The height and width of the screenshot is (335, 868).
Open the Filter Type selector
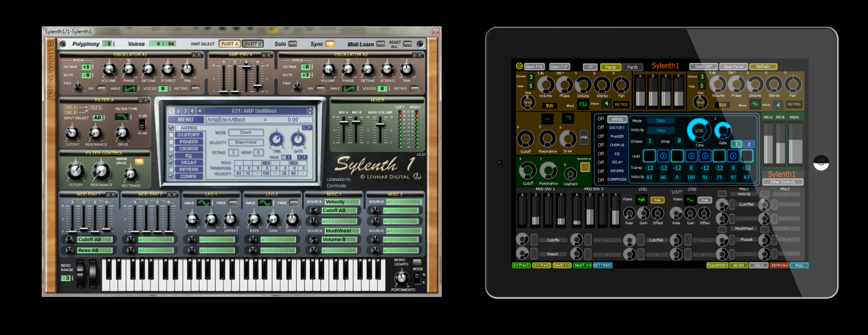(x=122, y=117)
